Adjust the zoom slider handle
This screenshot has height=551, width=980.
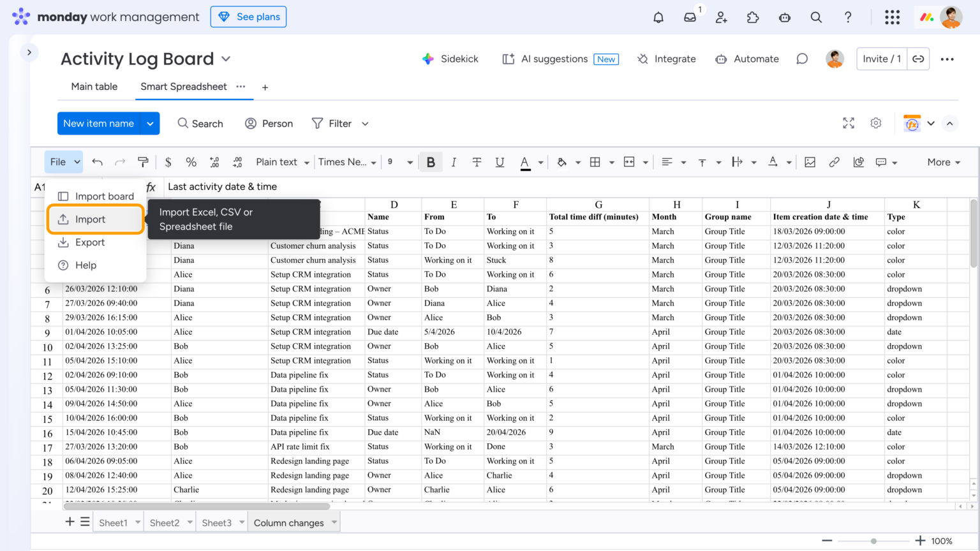(873, 541)
